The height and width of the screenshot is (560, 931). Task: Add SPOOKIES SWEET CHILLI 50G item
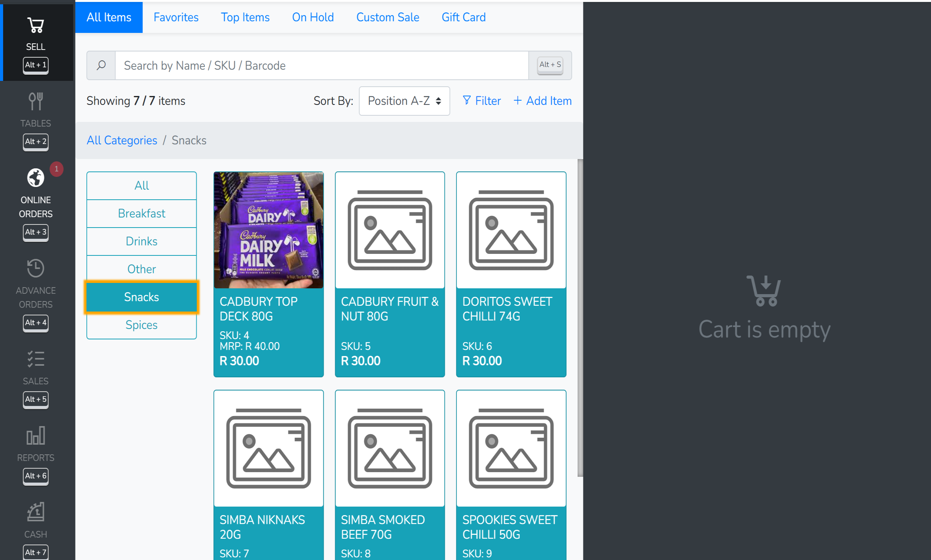tap(511, 475)
